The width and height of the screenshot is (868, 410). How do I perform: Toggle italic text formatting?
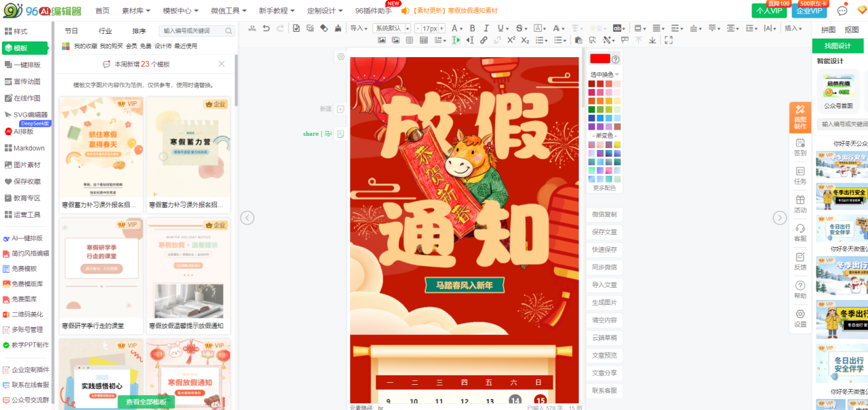coord(486,29)
